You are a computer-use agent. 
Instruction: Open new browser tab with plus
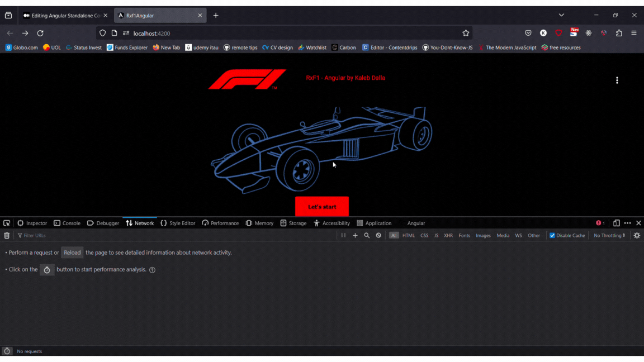(216, 16)
